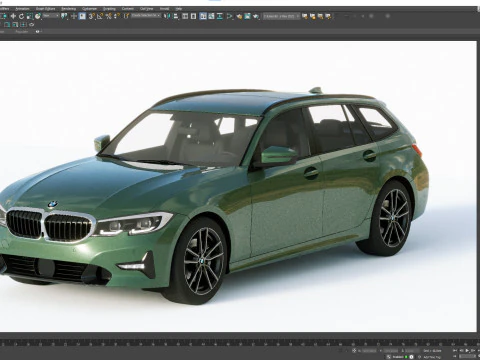This screenshot has width=480, height=360.
Task: Toggle 3D Snaps on the toolbar
Action: [91, 16]
